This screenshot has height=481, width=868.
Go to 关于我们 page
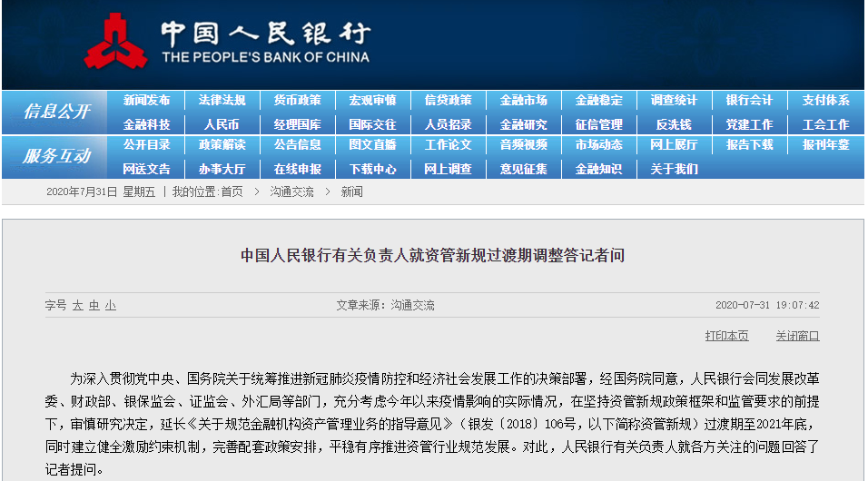674,169
